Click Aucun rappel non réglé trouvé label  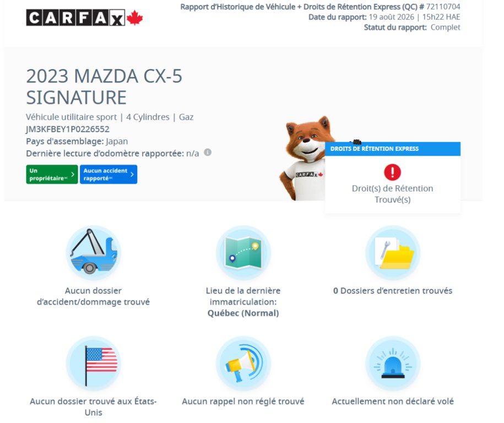coord(243,401)
